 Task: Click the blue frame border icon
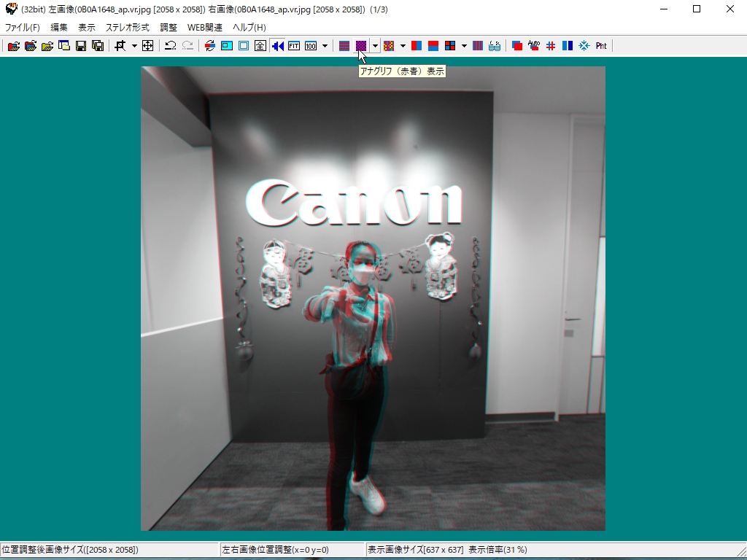pos(244,46)
